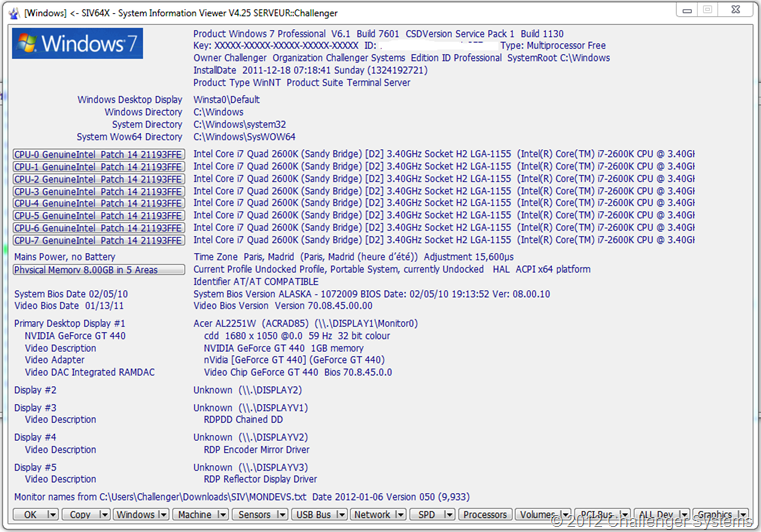Click Video Chip GeForce GT 440 line

tap(298, 372)
